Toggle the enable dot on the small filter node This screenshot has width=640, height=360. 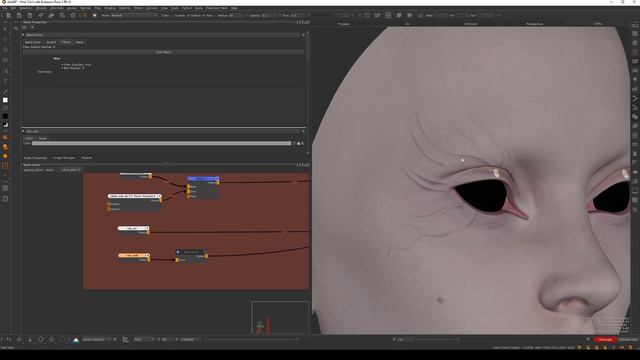tap(178, 252)
